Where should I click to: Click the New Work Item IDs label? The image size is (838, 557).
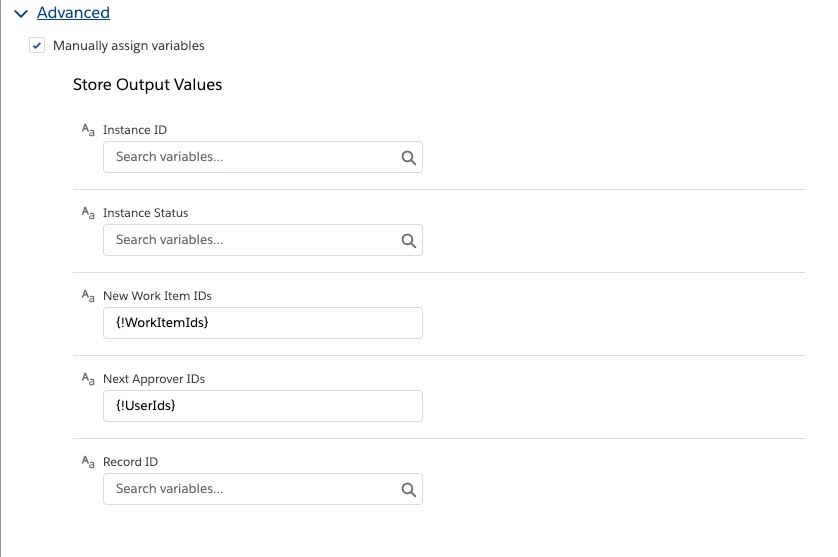(x=157, y=296)
